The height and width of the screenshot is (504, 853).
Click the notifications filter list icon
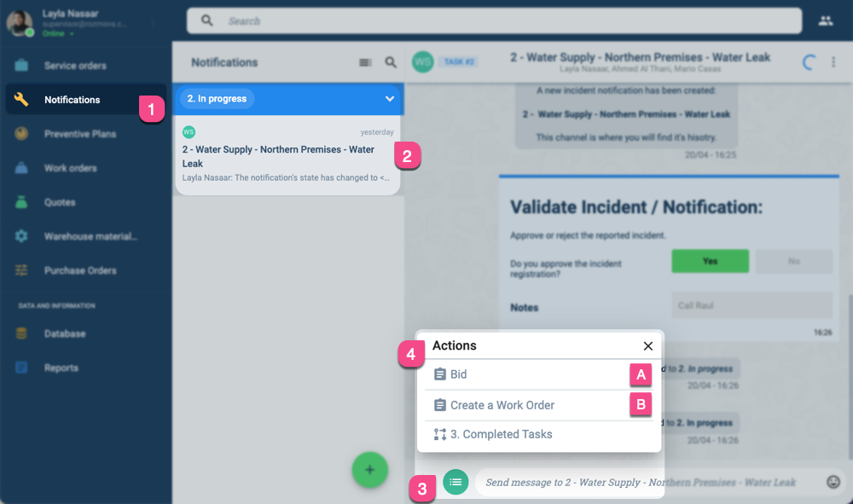(365, 62)
